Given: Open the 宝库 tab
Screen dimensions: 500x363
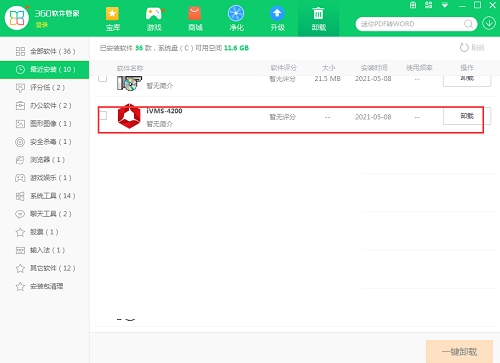Looking at the screenshot, I should (113, 19).
